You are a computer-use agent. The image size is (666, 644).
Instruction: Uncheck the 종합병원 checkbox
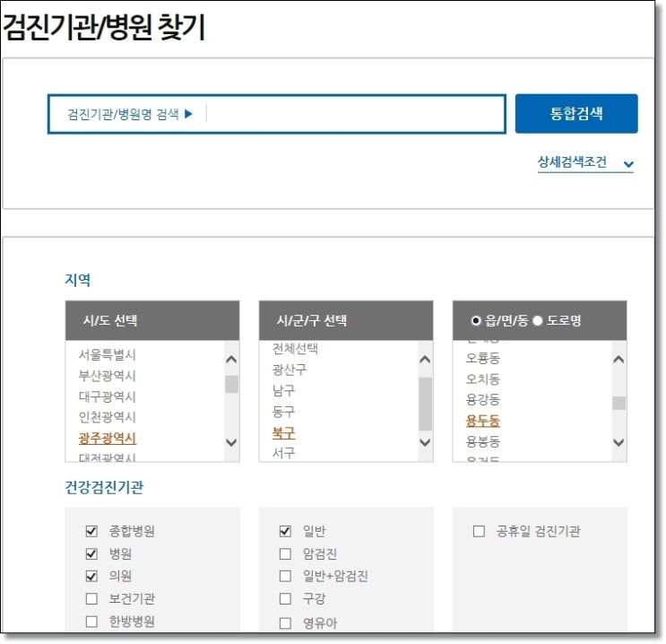[x=91, y=531]
